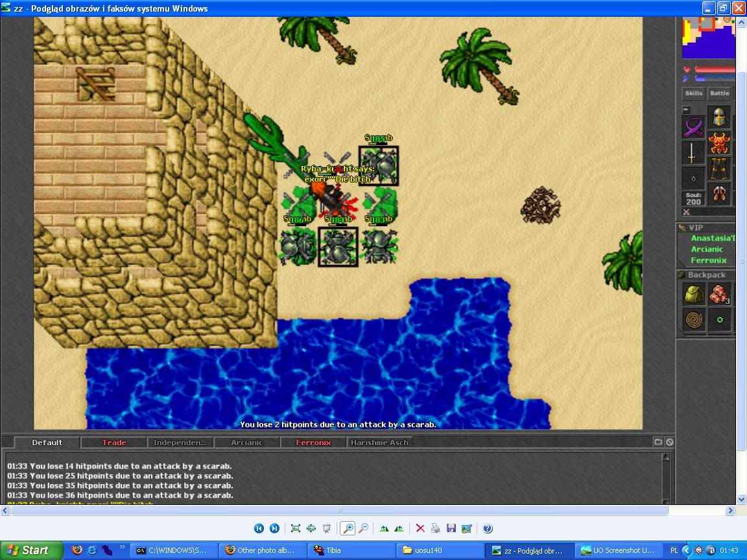Switch to the Default chat tab
The width and height of the screenshot is (747, 560).
pyautogui.click(x=47, y=443)
